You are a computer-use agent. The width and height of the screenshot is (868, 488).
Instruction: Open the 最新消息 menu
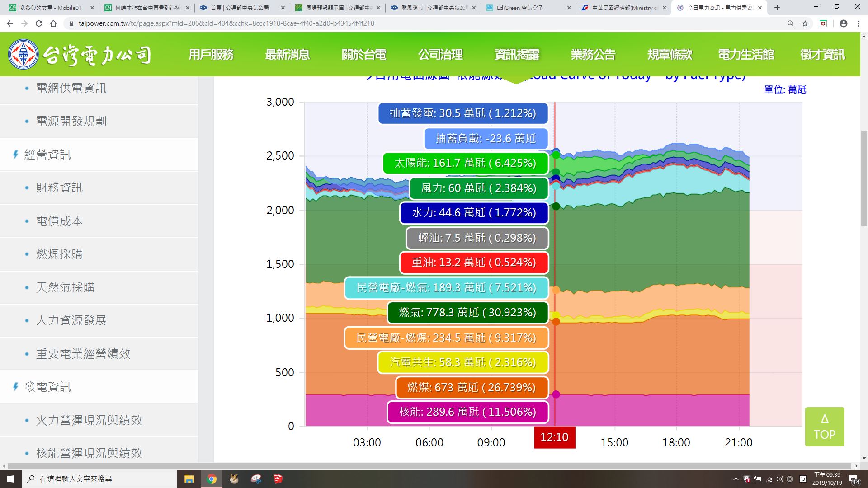click(x=287, y=55)
